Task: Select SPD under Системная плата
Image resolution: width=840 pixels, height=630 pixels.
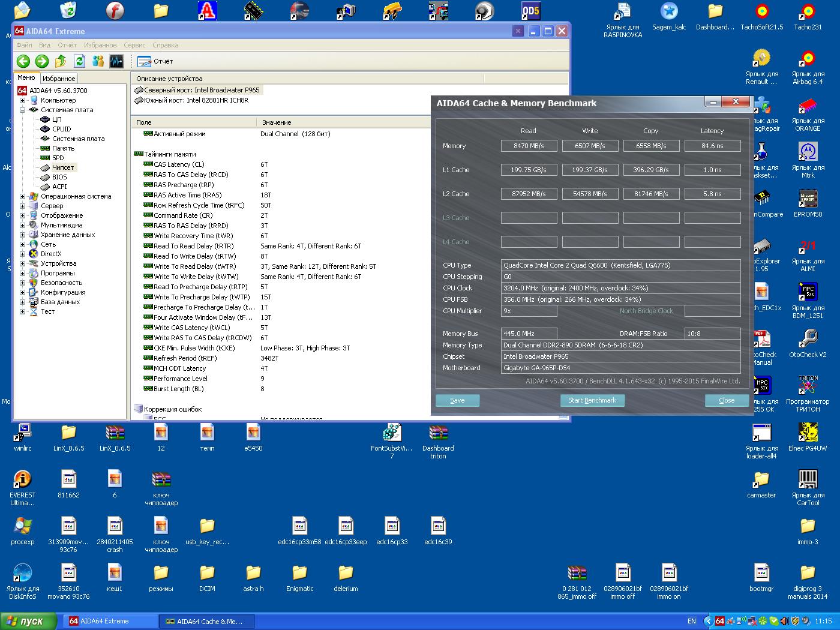Action: tap(58, 158)
